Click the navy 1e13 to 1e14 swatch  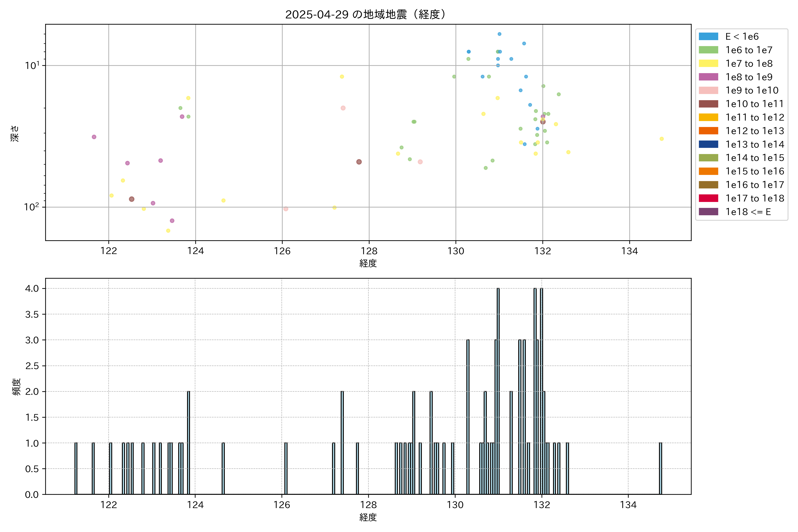pyautogui.click(x=708, y=145)
